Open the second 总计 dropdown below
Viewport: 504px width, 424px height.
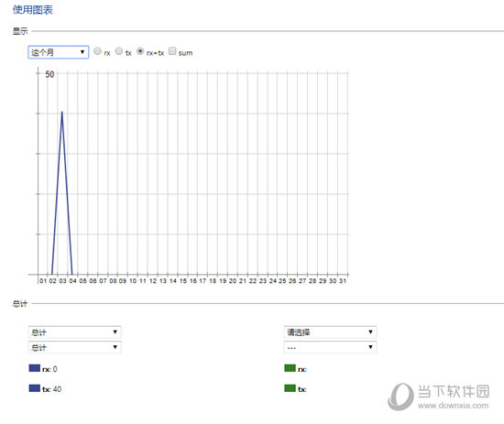(x=75, y=347)
